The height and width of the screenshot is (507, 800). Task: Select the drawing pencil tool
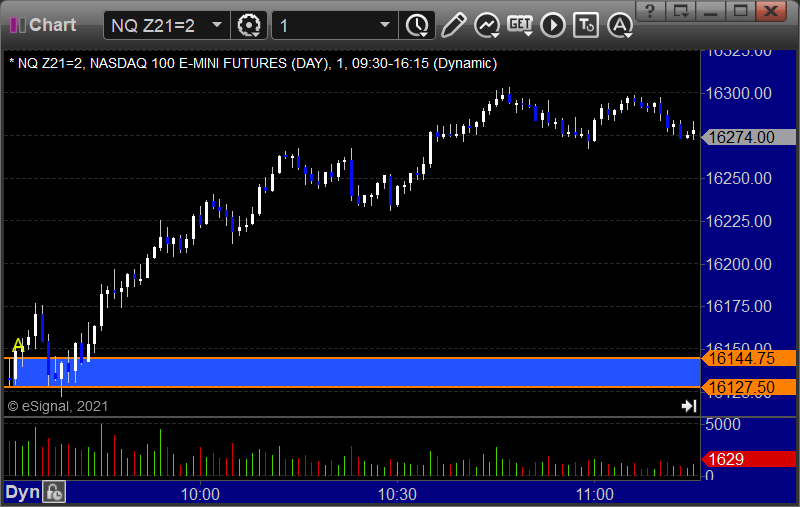pyautogui.click(x=453, y=25)
